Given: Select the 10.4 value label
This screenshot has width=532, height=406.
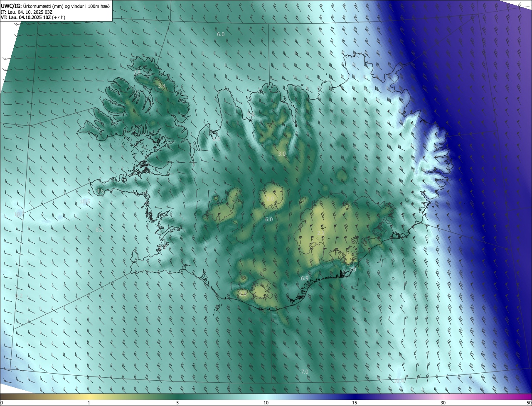Looking at the screenshot, I should 399,381.
